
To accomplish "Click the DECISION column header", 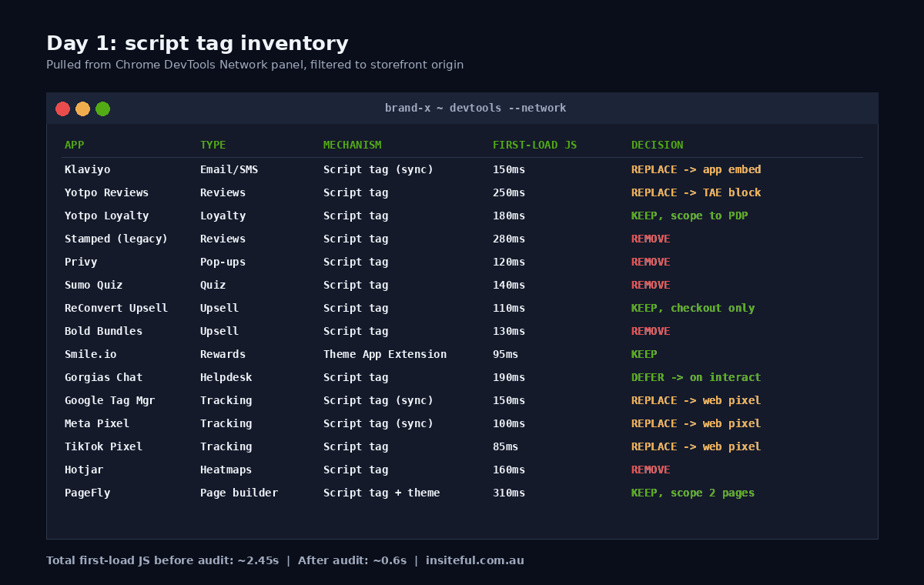I will [657, 145].
